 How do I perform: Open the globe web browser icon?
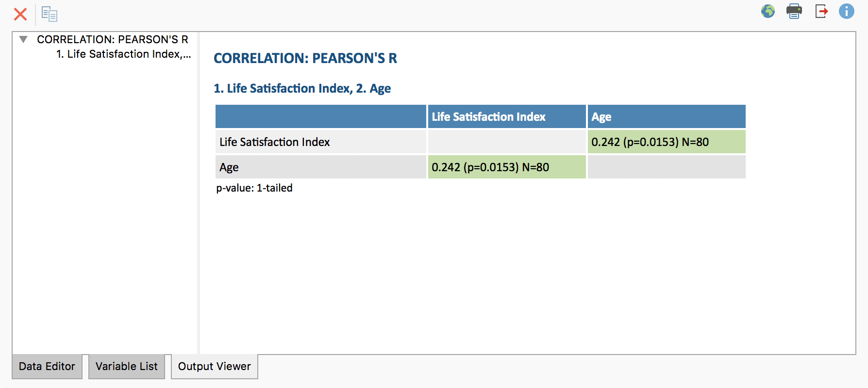[768, 11]
